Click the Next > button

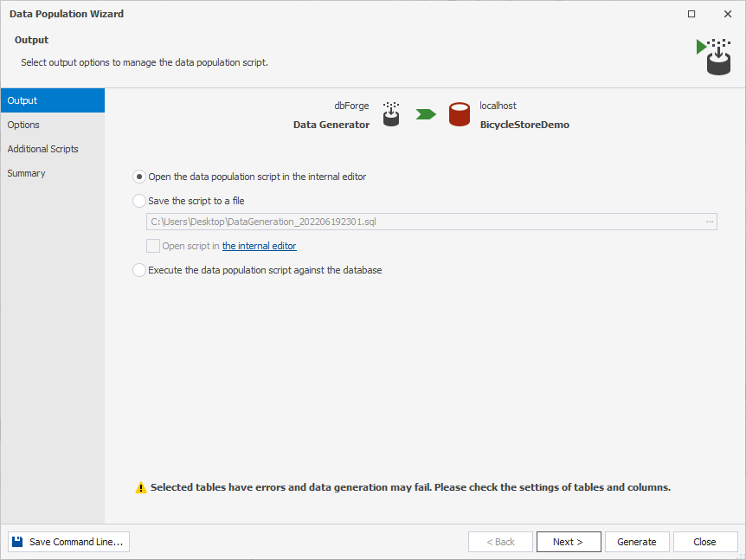(x=569, y=542)
